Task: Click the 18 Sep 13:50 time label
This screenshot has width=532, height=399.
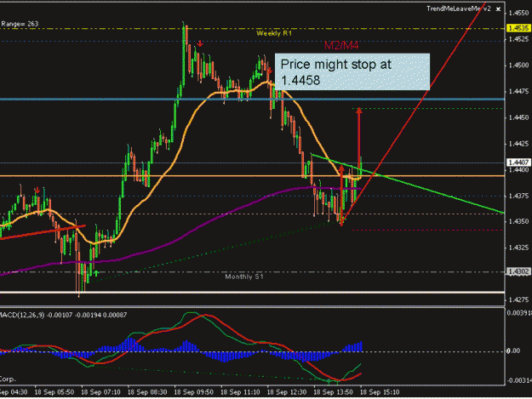Action: pyautogui.click(x=333, y=392)
